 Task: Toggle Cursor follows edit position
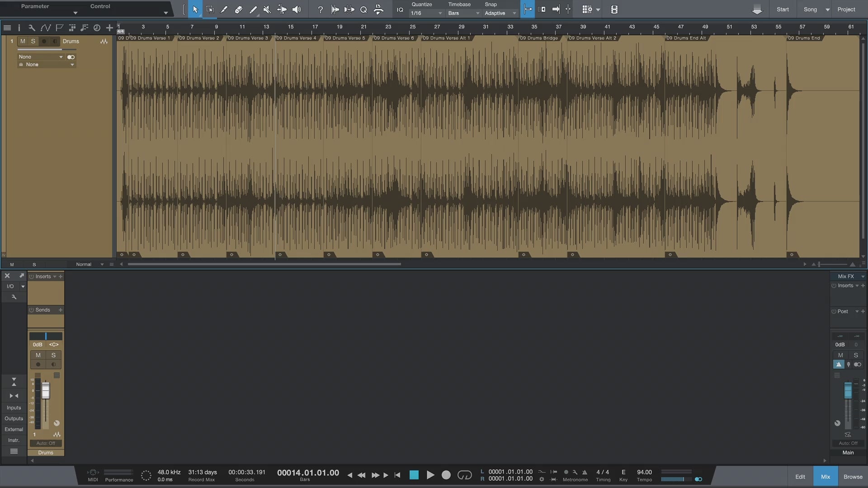point(568,9)
